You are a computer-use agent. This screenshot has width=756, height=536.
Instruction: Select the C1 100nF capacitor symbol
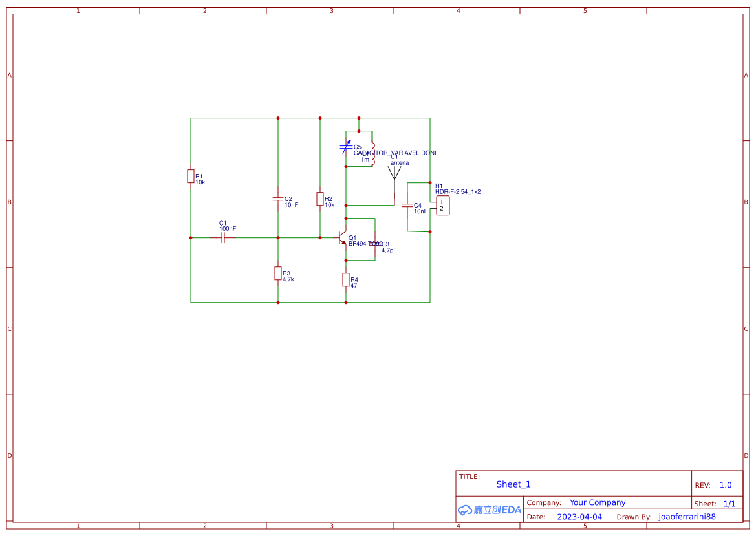point(222,238)
